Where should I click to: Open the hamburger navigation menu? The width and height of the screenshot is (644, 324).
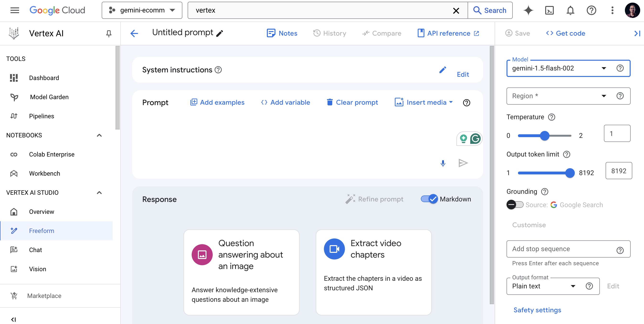tap(15, 11)
